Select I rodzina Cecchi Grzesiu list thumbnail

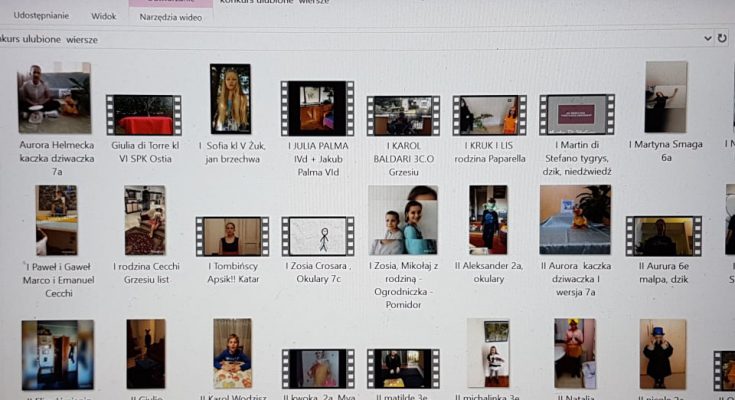click(x=145, y=220)
